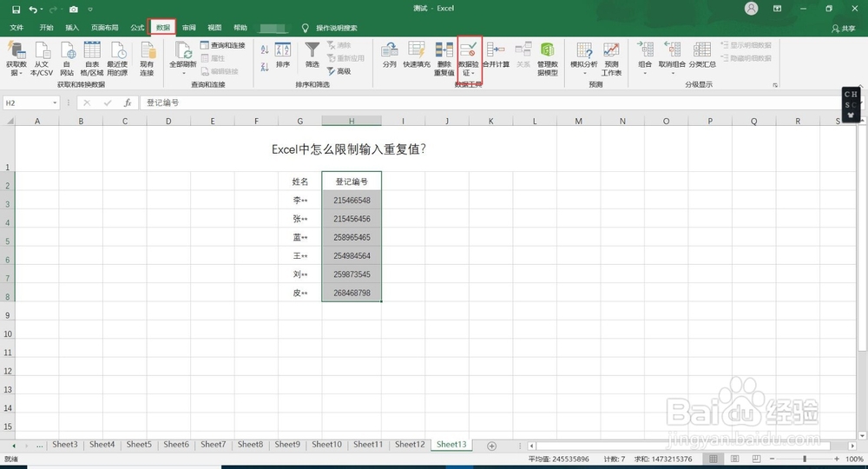Click the Group (组合) outline button
This screenshot has width=868, height=469.
[645, 58]
